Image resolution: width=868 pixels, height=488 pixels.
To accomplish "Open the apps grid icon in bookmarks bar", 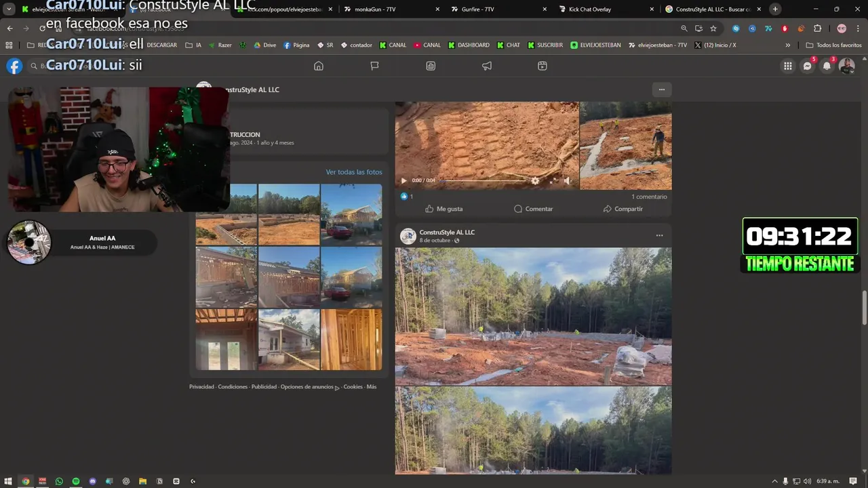I will 9,45.
